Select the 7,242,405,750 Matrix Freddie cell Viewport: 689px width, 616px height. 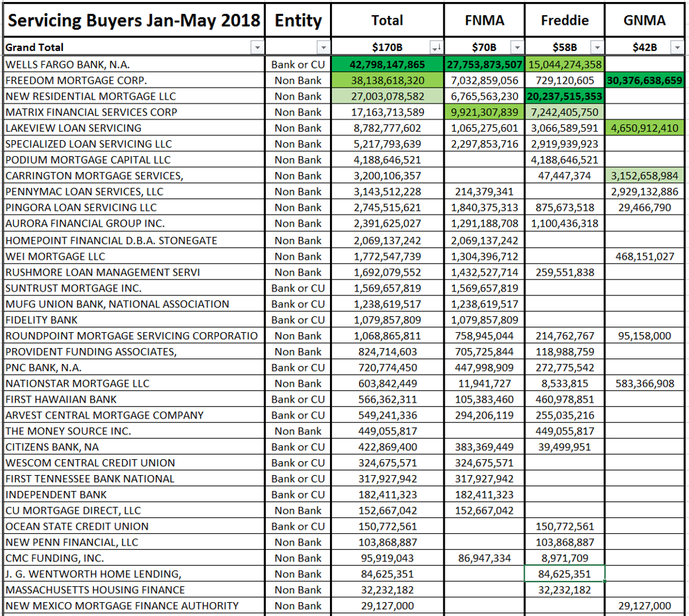pyautogui.click(x=565, y=112)
